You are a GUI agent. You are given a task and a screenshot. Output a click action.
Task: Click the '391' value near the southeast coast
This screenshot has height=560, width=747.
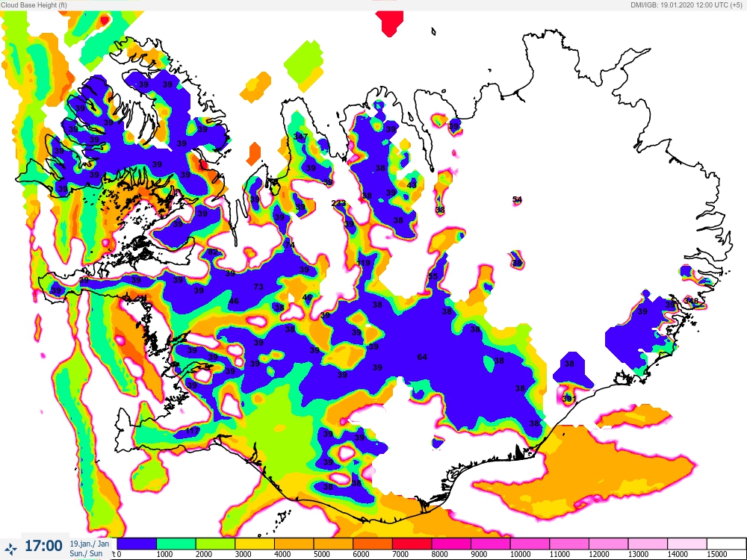point(568,399)
